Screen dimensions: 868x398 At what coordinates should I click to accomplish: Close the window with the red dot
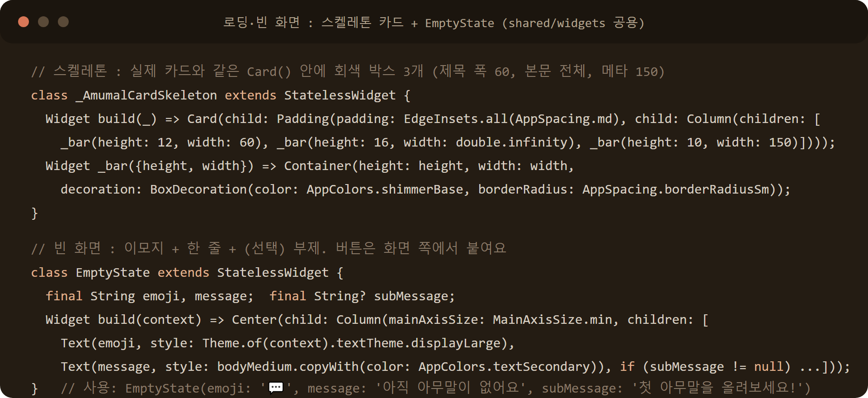click(x=24, y=22)
